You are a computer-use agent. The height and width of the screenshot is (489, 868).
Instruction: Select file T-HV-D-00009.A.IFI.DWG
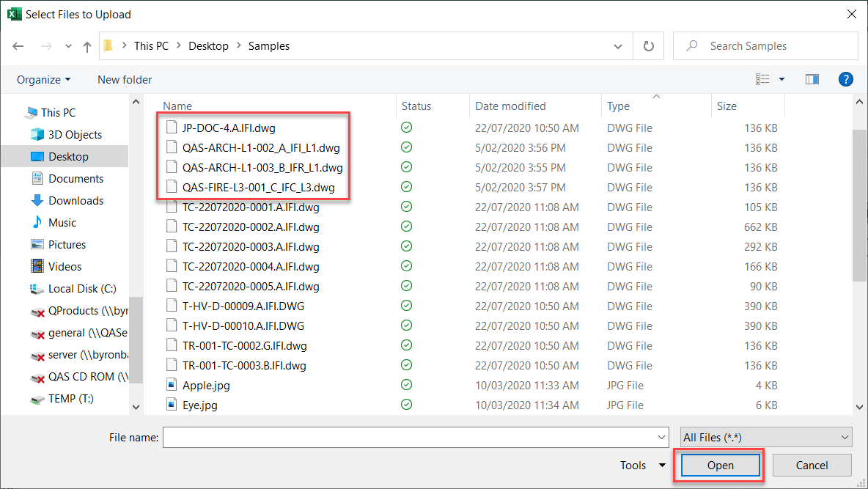point(243,306)
